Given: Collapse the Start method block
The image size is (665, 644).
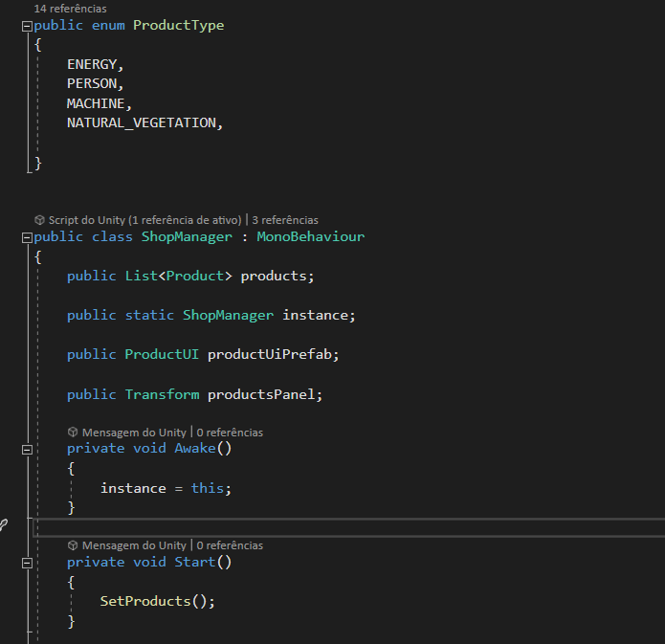Looking at the screenshot, I should click(27, 563).
